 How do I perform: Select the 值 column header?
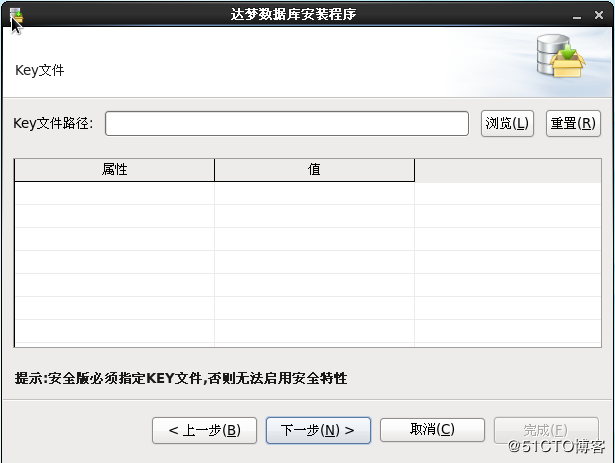tap(315, 170)
